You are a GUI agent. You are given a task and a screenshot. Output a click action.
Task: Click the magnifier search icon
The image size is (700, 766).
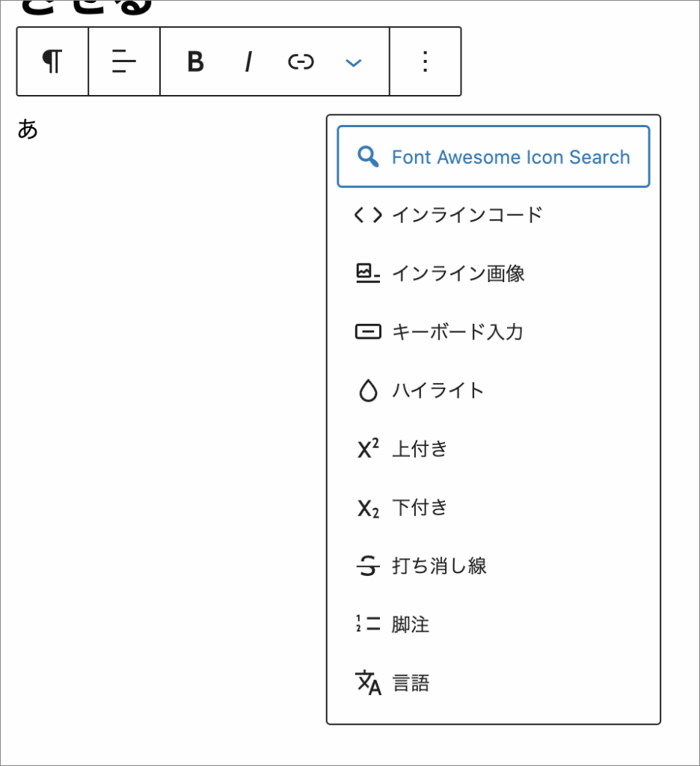pos(368,156)
